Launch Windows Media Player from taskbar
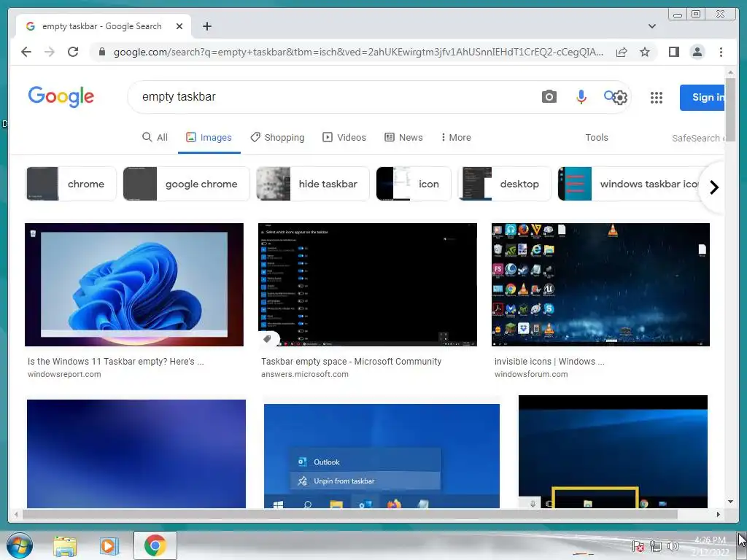 (109, 545)
